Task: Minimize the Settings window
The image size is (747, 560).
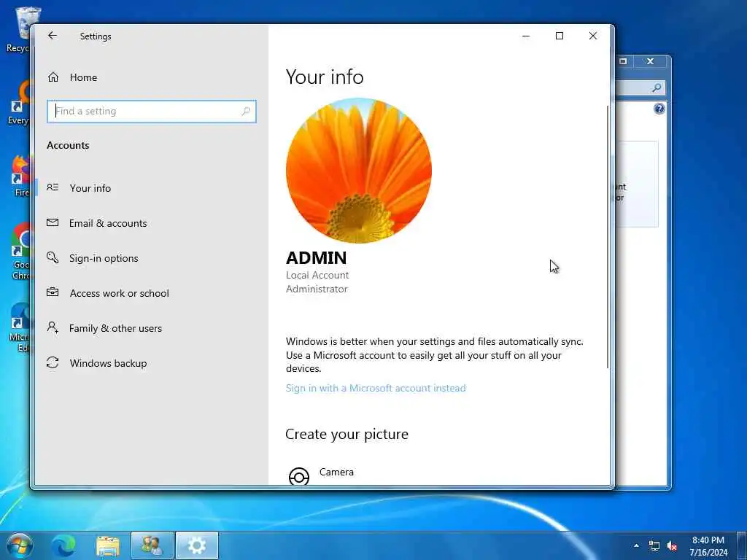Action: click(x=526, y=36)
